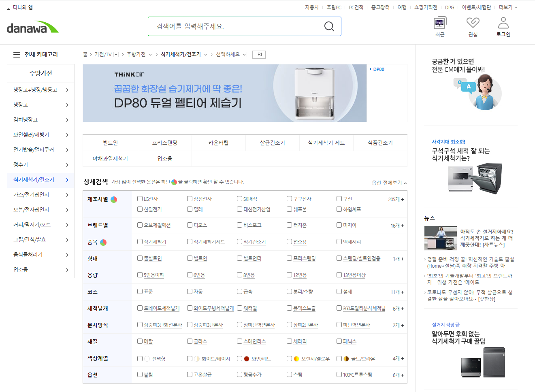
Task: Select 정수기 in the sidebar
Action: point(40,165)
